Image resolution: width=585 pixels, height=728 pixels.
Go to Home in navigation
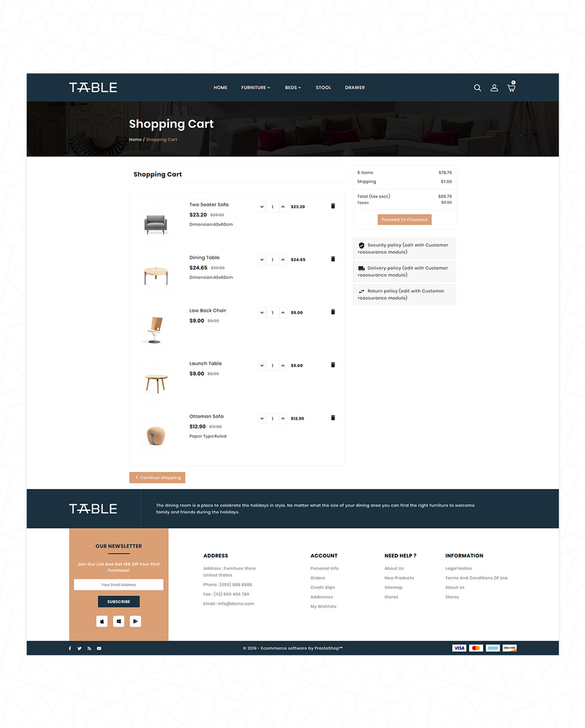(x=220, y=87)
